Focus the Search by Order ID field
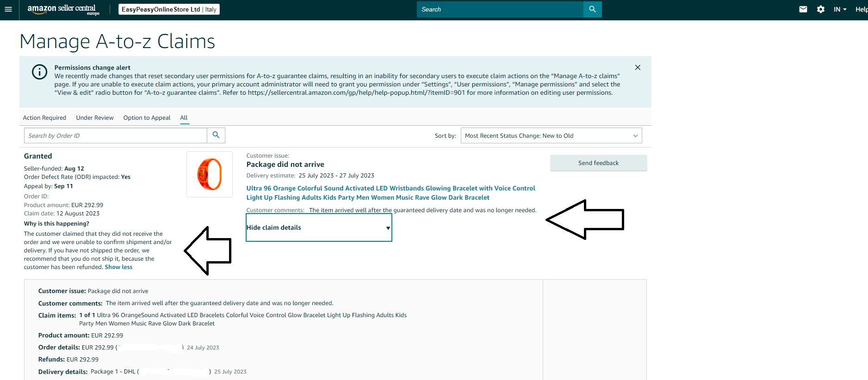The image size is (868, 380). pos(115,135)
